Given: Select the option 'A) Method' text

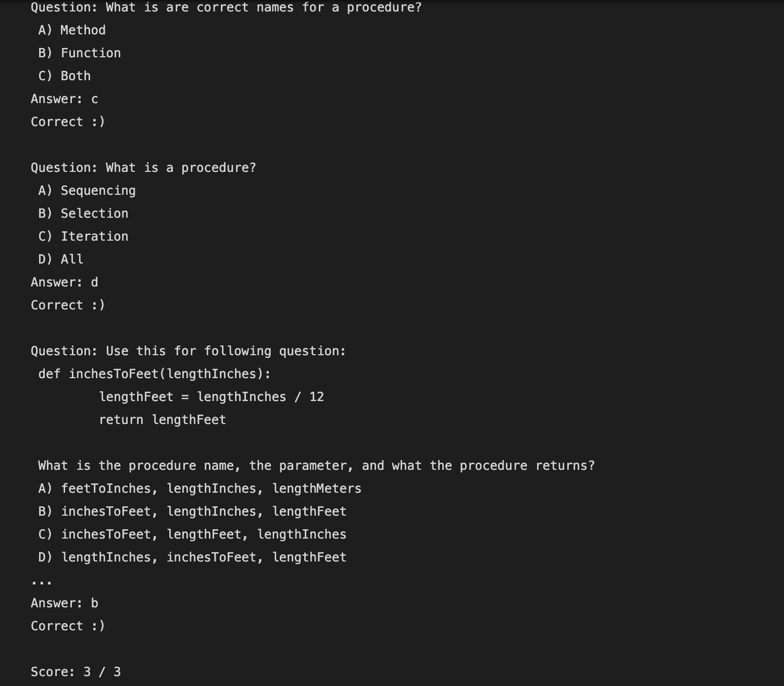Looking at the screenshot, I should (x=72, y=30).
